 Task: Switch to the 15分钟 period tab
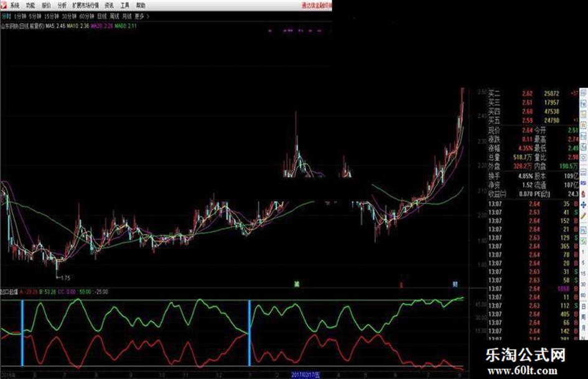[x=52, y=17]
